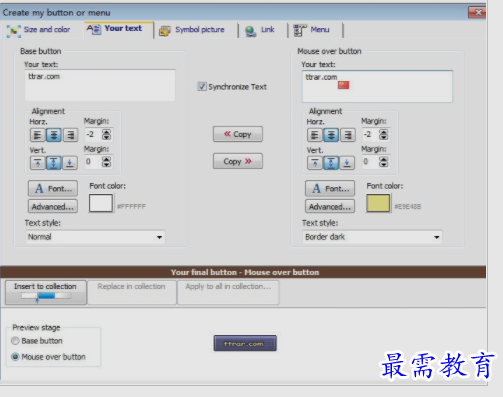Open the Symbol picture tab
The height and width of the screenshot is (397, 503).
point(192,30)
